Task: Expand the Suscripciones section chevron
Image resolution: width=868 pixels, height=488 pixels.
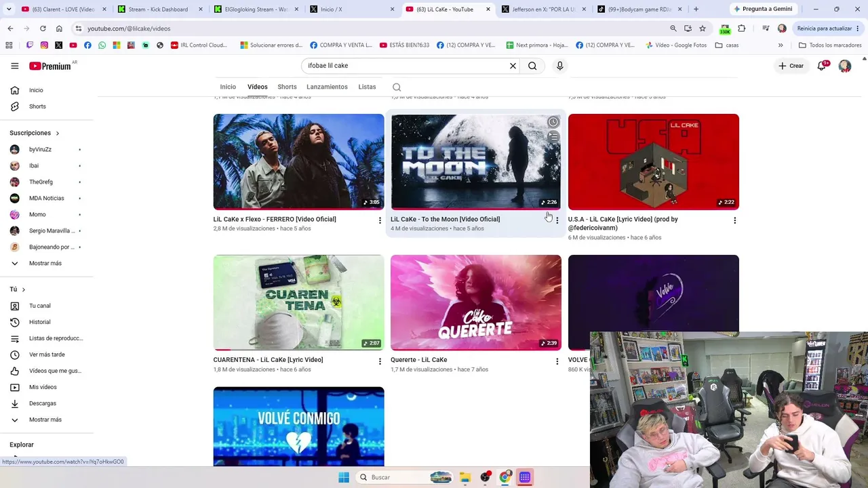Action: 58,133
